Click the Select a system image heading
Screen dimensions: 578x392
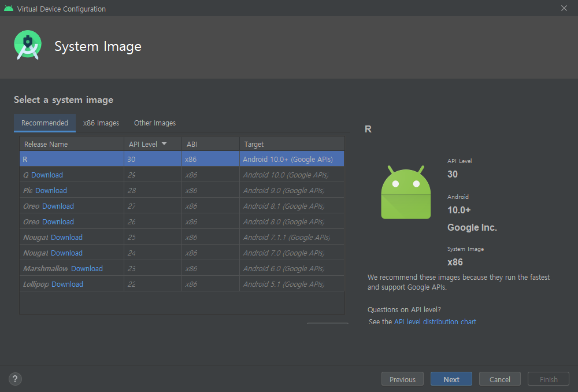[64, 100]
